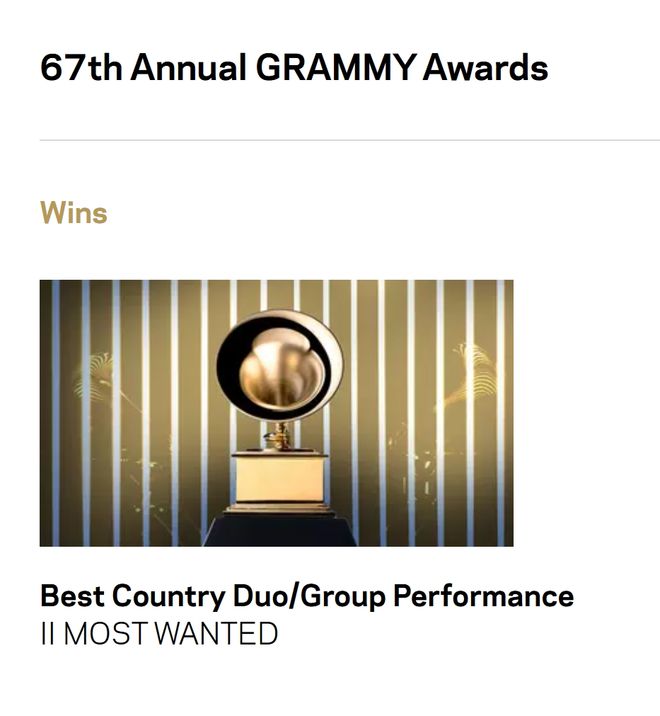Image resolution: width=660 pixels, height=716 pixels.
Task: Click the word Awards in the heading
Action: tap(486, 68)
